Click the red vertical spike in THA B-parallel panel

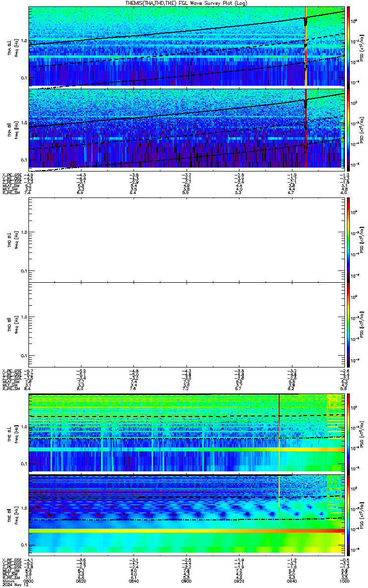point(306,129)
